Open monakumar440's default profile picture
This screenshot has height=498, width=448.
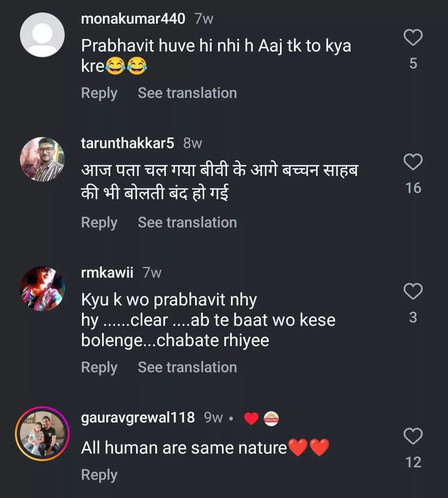(42, 35)
